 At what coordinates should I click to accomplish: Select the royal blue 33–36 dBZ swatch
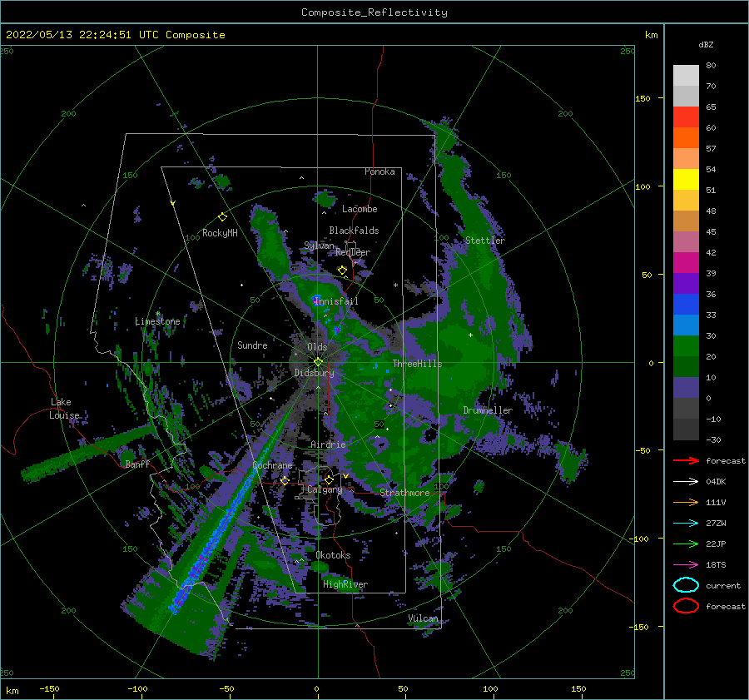[x=686, y=304]
